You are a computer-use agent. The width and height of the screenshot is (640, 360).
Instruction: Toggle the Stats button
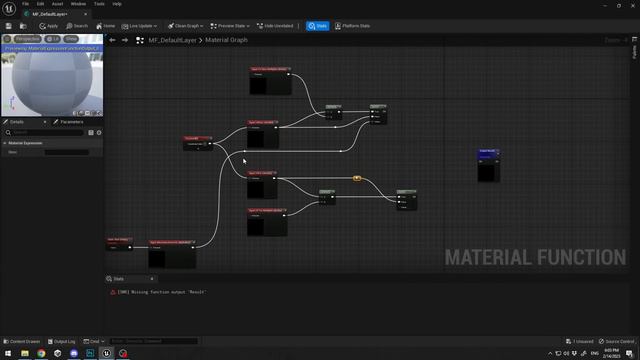tap(318, 26)
